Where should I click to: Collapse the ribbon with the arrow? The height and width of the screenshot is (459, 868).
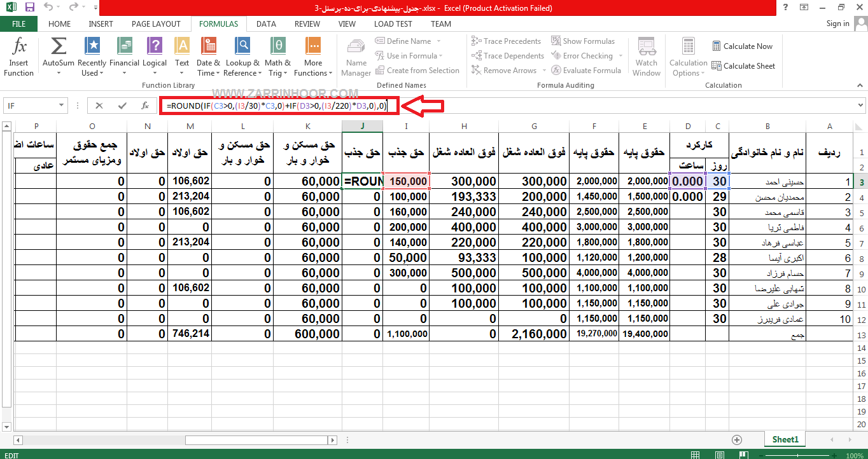click(x=859, y=85)
